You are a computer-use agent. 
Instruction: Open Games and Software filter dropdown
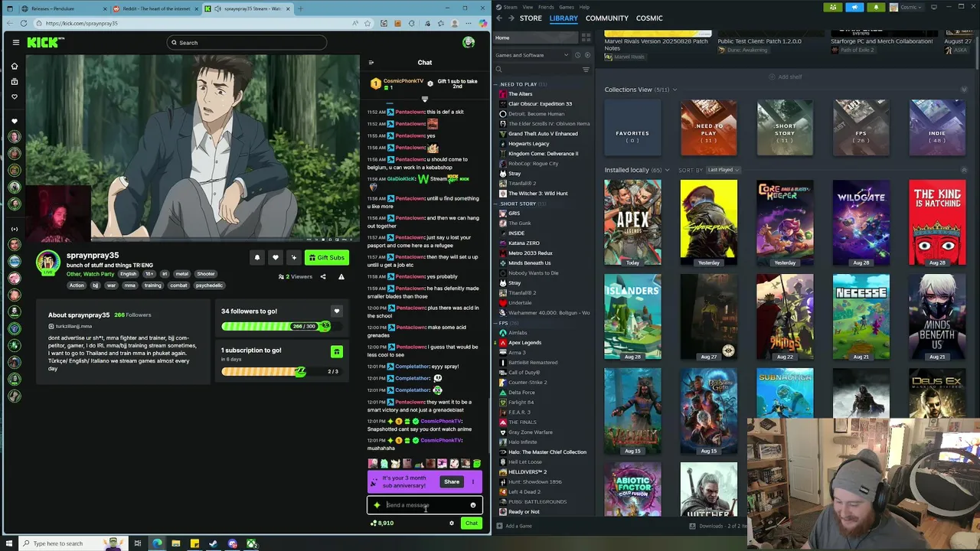[532, 55]
